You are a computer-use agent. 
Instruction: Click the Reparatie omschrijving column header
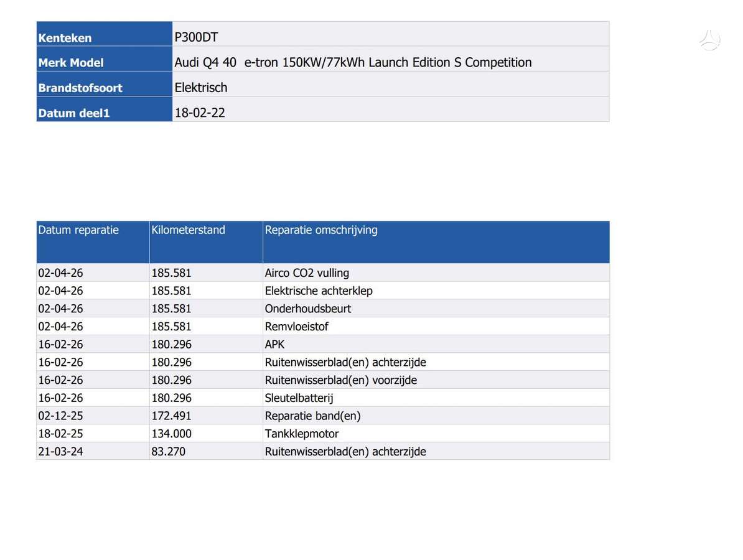[x=436, y=241]
